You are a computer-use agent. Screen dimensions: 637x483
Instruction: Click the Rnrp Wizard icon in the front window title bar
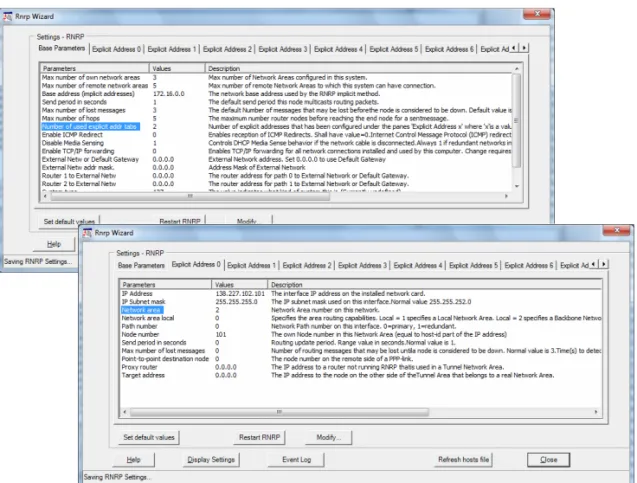87,233
